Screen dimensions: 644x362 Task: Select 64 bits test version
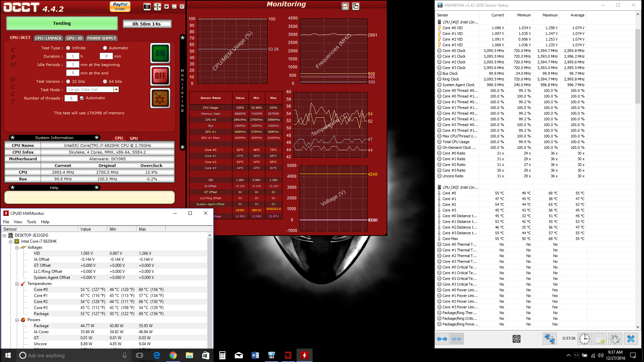105,81
